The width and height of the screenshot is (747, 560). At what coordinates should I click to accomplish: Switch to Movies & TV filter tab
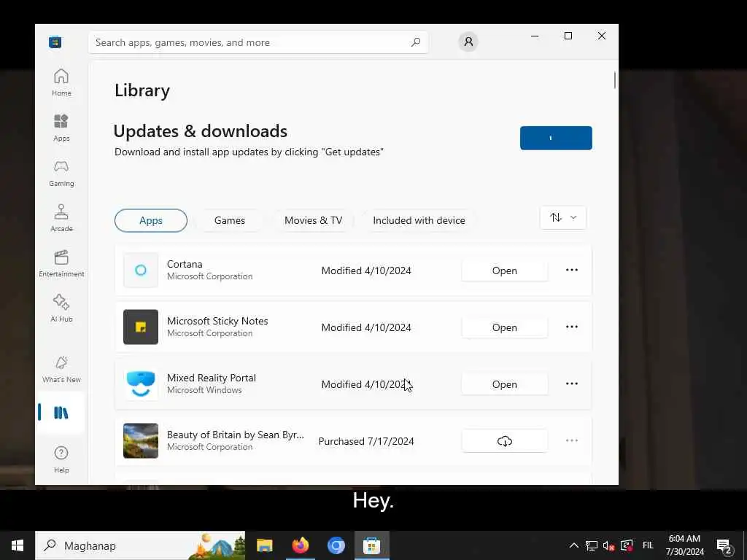pyautogui.click(x=313, y=220)
